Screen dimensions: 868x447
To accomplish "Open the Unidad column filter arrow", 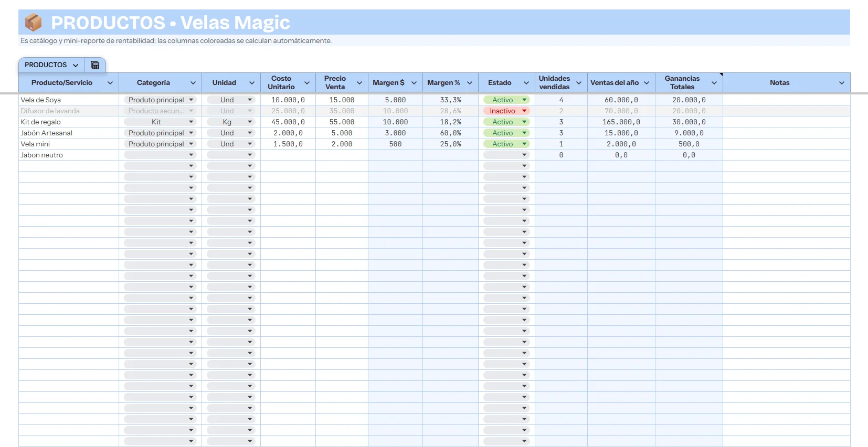I will (252, 83).
